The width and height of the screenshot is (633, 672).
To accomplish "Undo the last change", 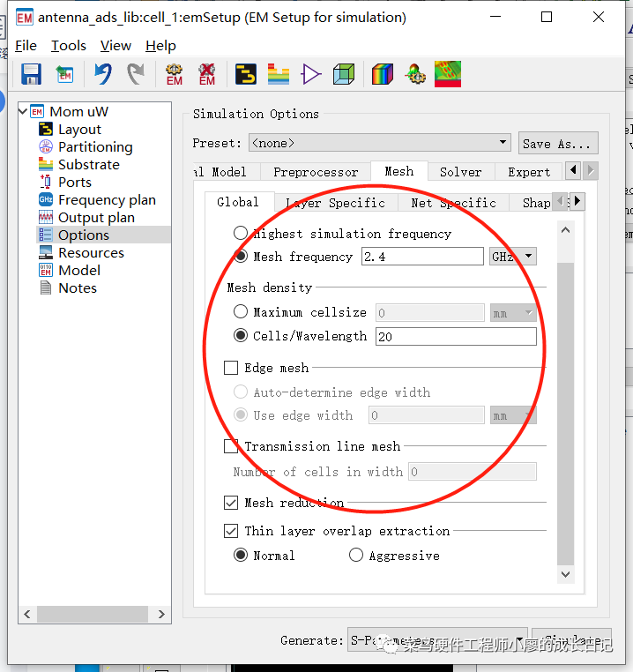I will (103, 74).
